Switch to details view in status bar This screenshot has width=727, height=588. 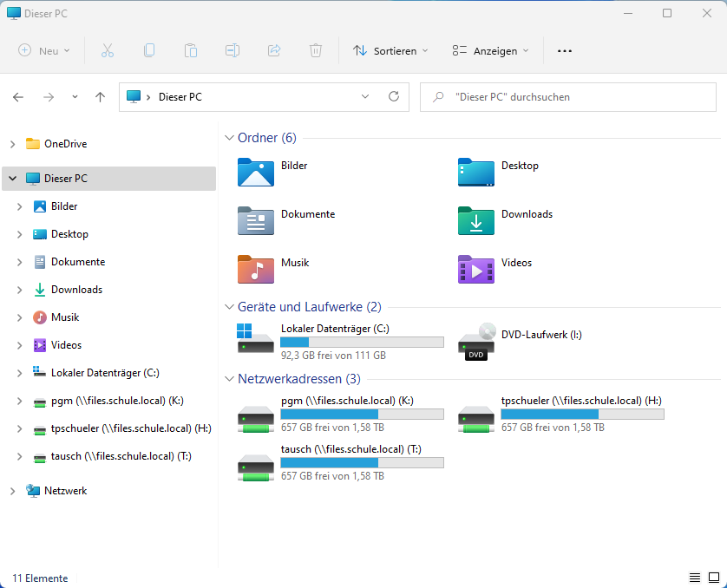coord(695,578)
